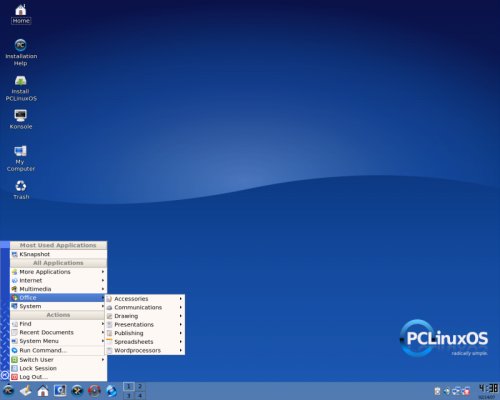Expand the System Menu entry
This screenshot has width=500, height=400.
[x=58, y=341]
